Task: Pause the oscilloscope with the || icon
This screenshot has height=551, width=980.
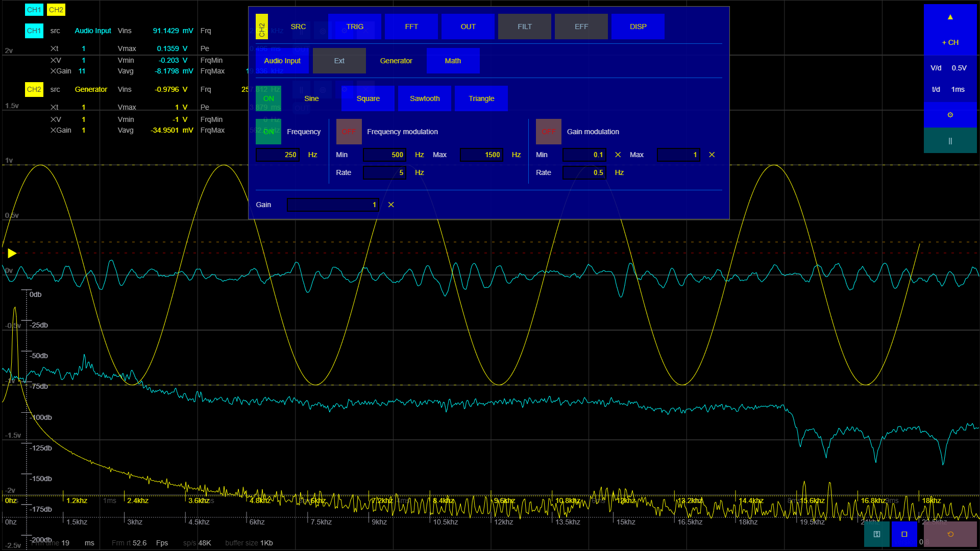Action: click(x=950, y=140)
